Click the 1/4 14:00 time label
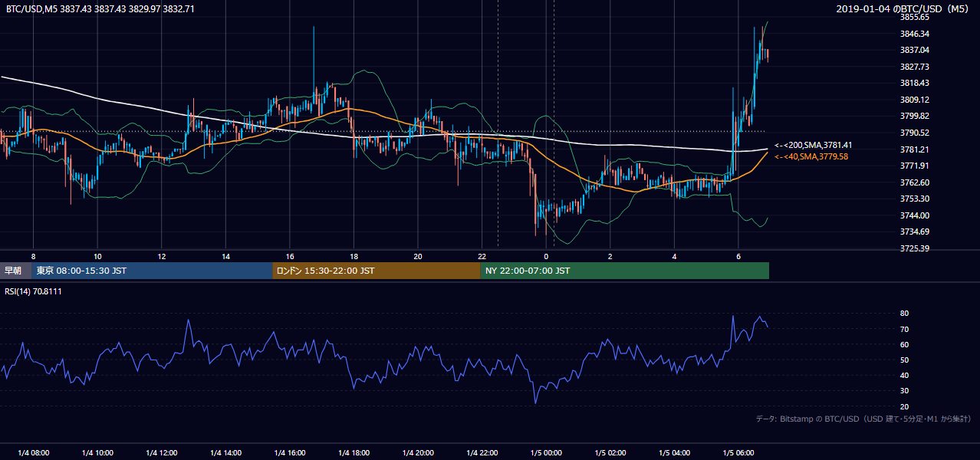The height and width of the screenshot is (460, 980). 225,452
